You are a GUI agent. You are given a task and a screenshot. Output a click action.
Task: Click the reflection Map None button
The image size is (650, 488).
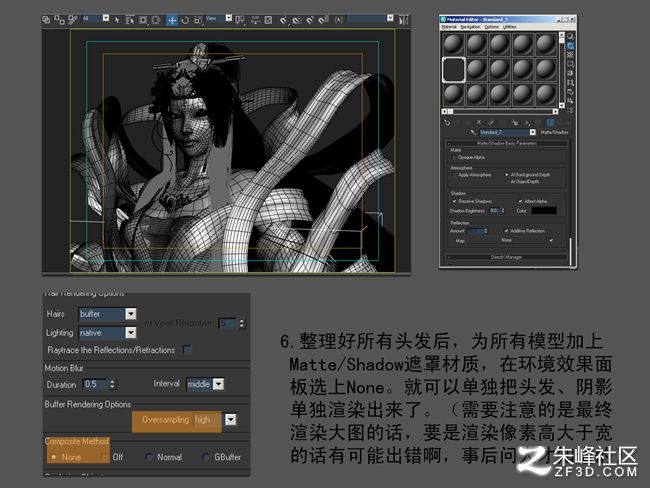point(507,240)
